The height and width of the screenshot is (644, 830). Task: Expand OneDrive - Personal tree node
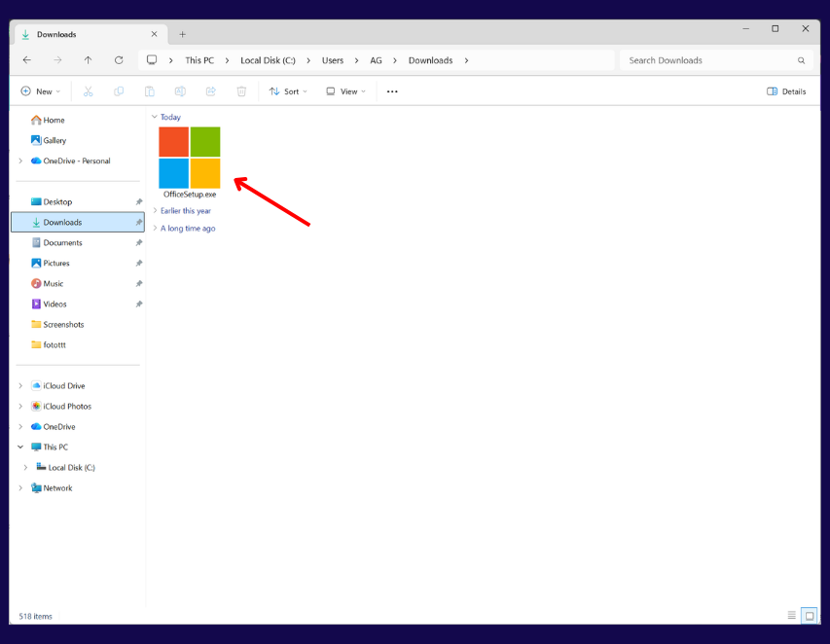point(20,161)
